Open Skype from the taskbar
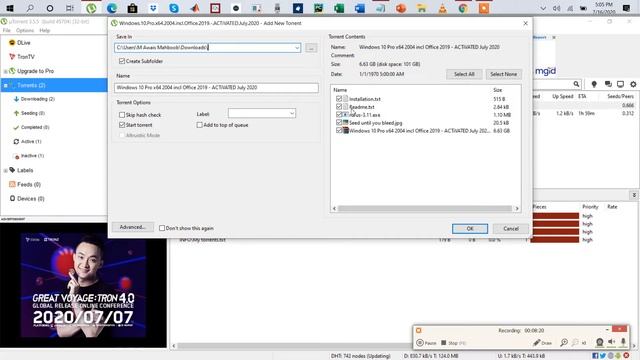640x360 pixels. (174, 8)
